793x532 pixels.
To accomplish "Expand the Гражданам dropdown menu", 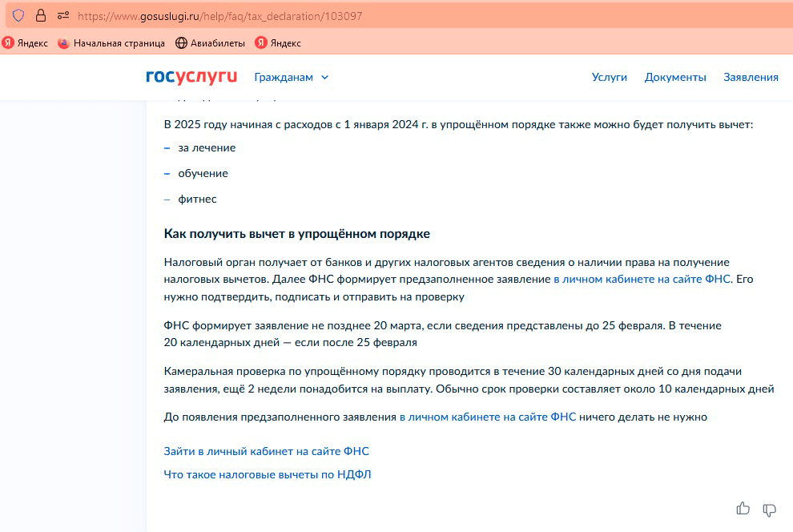I will [284, 78].
